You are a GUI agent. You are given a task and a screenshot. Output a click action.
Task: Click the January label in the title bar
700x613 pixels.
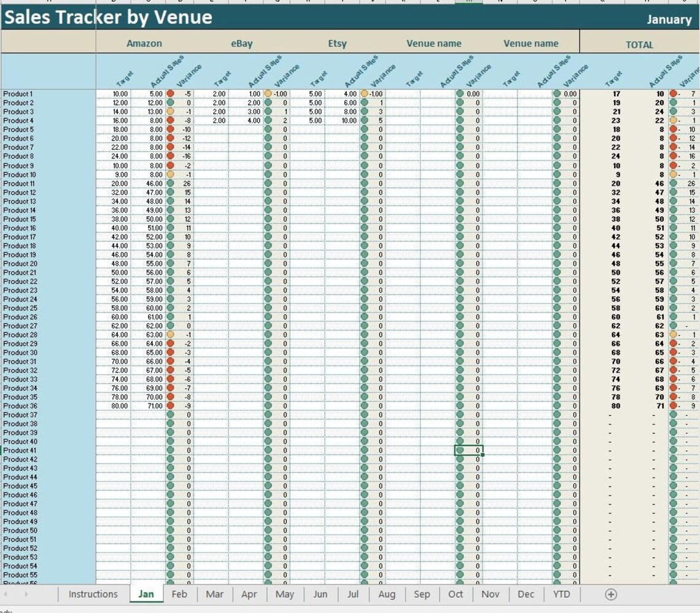(669, 20)
